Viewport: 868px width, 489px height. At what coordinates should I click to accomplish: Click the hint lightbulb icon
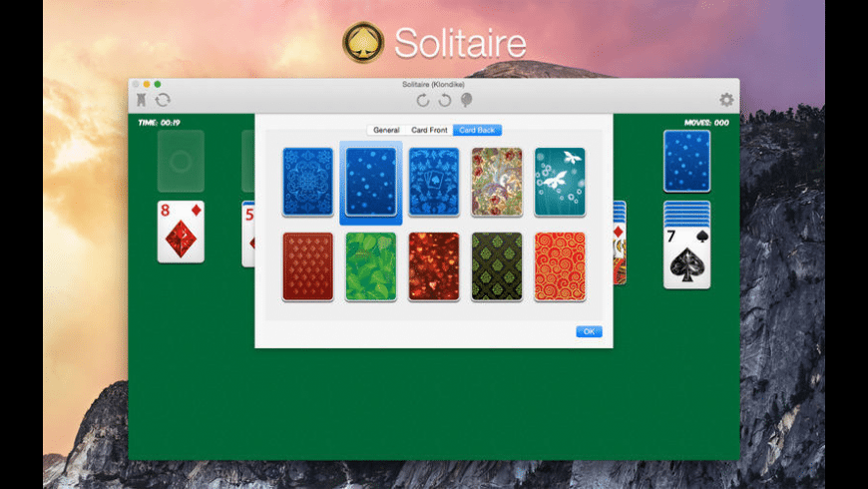coord(467,100)
